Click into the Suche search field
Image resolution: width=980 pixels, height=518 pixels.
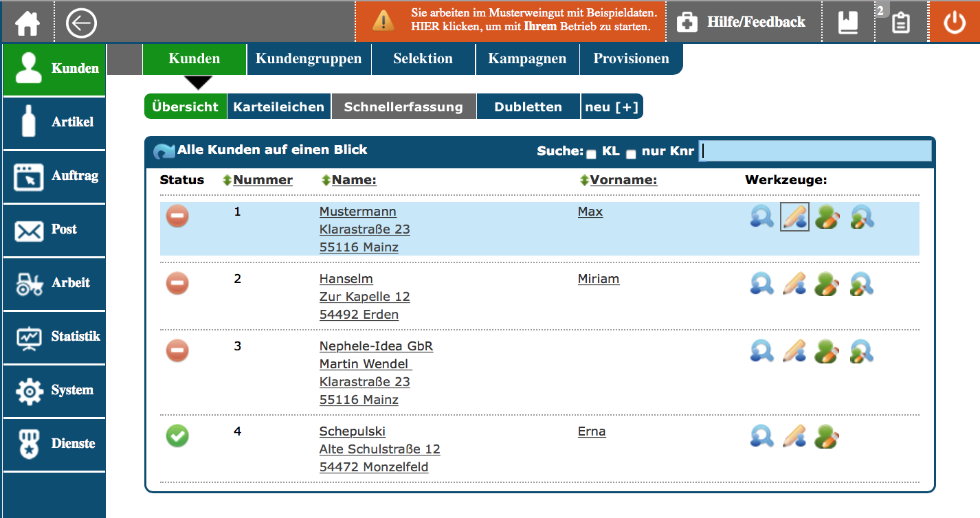click(815, 151)
